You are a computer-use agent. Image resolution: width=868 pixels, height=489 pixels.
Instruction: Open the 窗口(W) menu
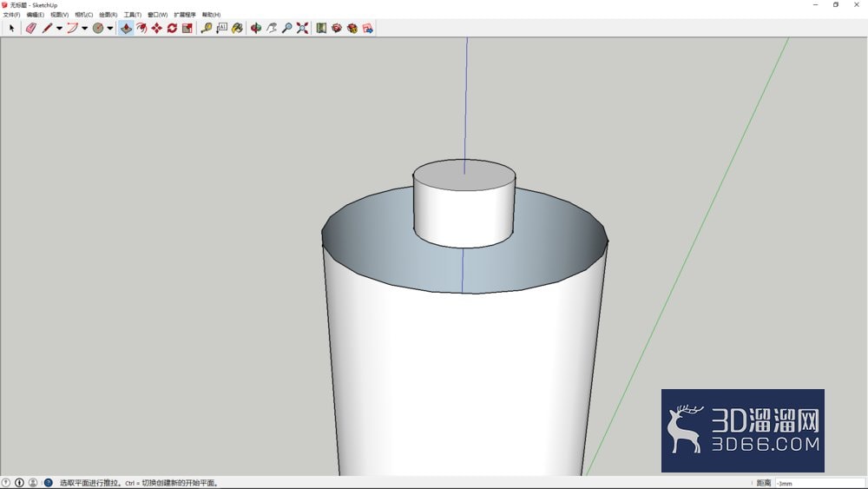pos(158,15)
